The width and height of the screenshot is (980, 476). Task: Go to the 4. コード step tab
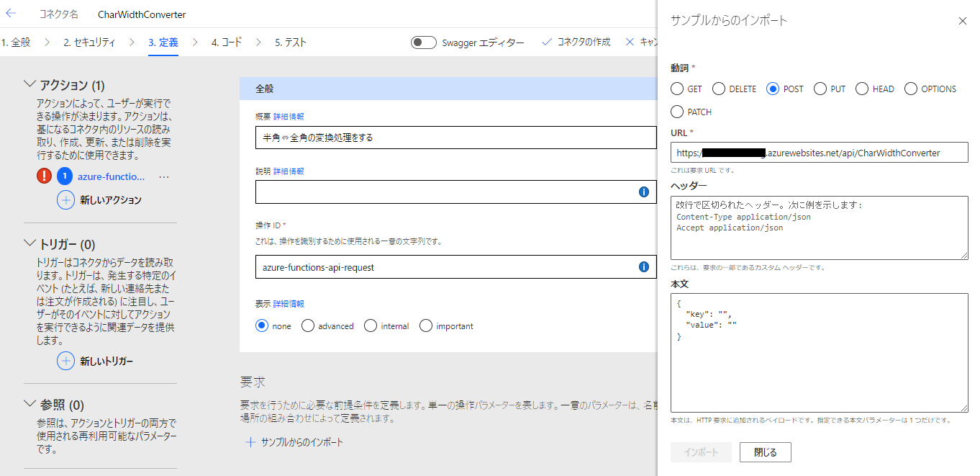click(x=226, y=42)
